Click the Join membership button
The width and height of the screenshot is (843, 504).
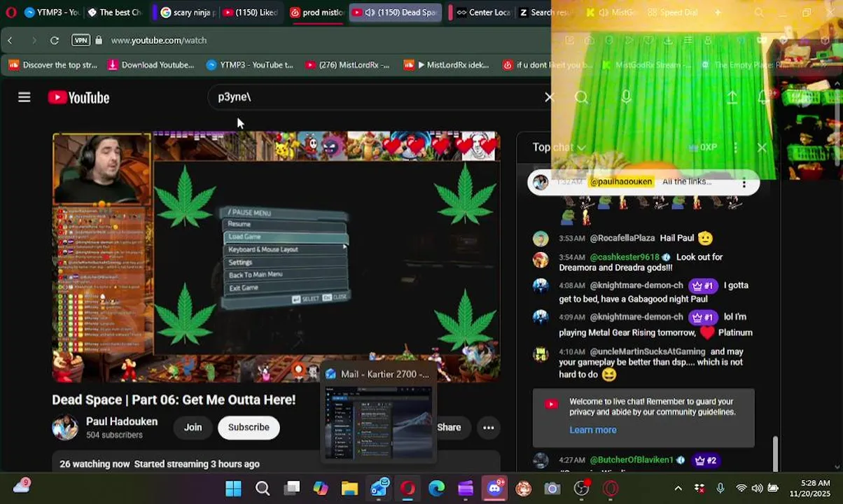coord(193,427)
